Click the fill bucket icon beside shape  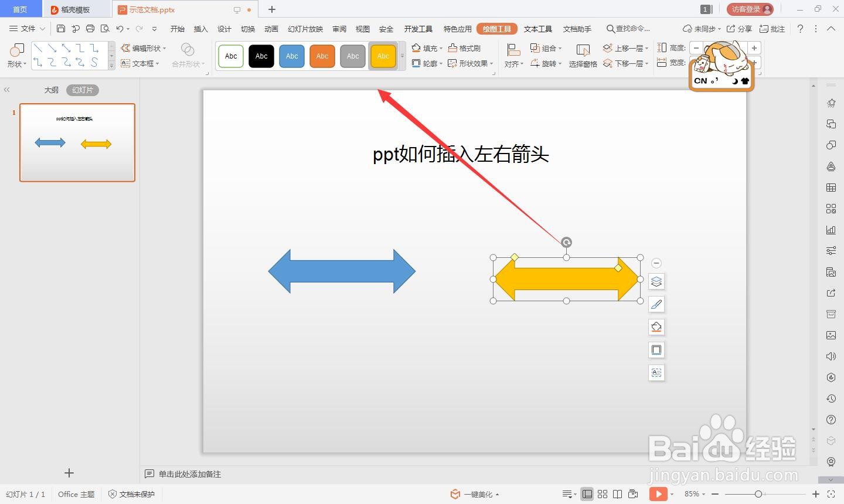pos(656,327)
